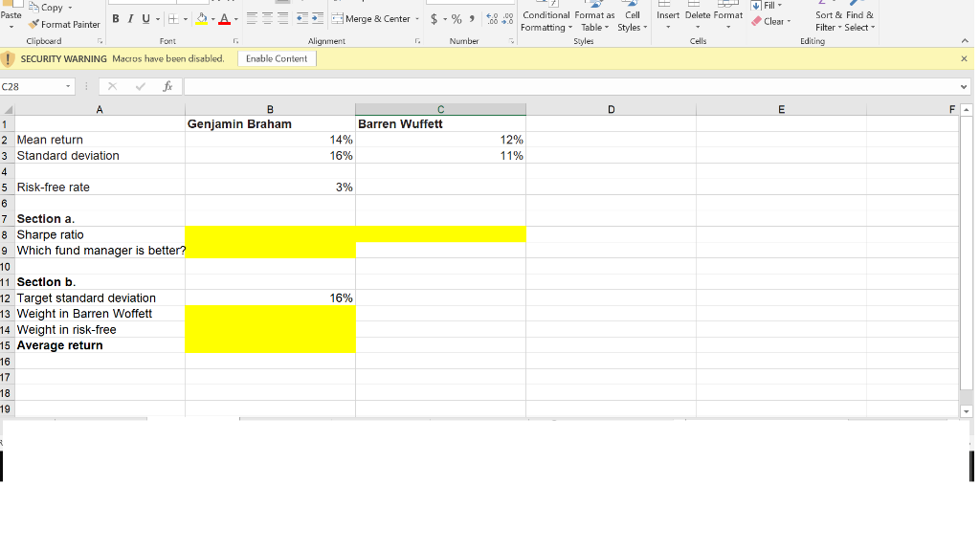This screenshot has height=551, width=980.
Task: Click the Enable Content button
Action: coord(276,57)
